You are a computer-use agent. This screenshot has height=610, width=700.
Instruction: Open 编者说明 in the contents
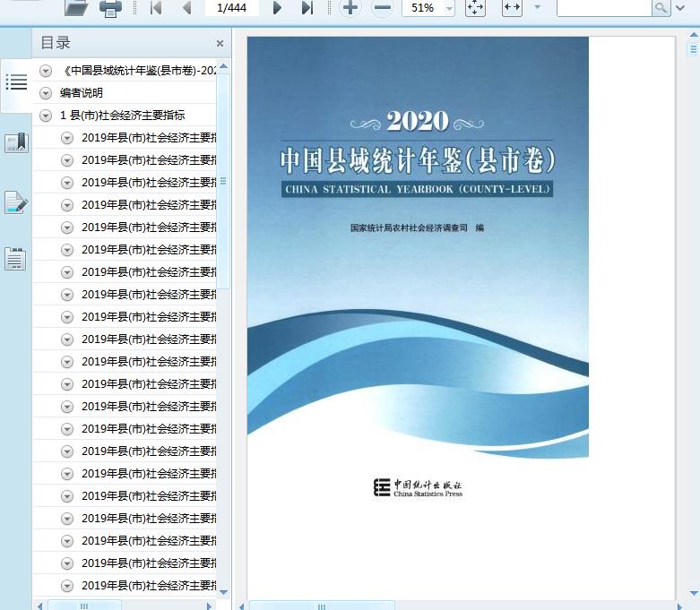tap(82, 93)
